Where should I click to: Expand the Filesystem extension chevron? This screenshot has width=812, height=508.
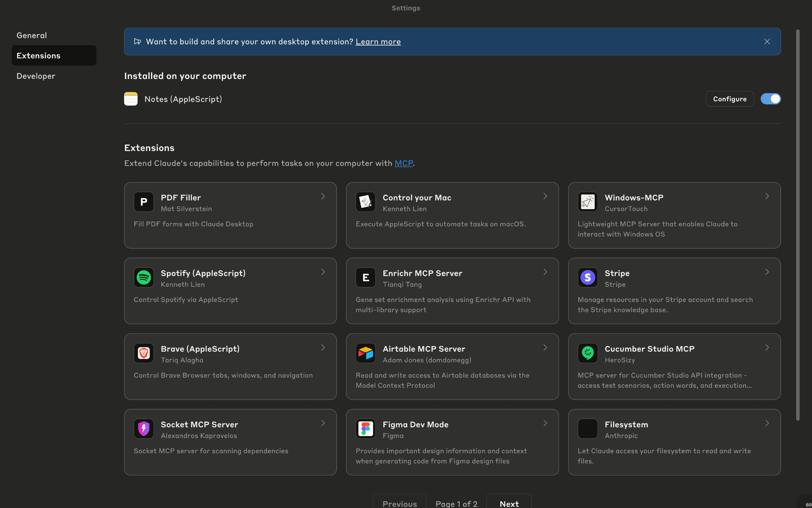point(767,423)
